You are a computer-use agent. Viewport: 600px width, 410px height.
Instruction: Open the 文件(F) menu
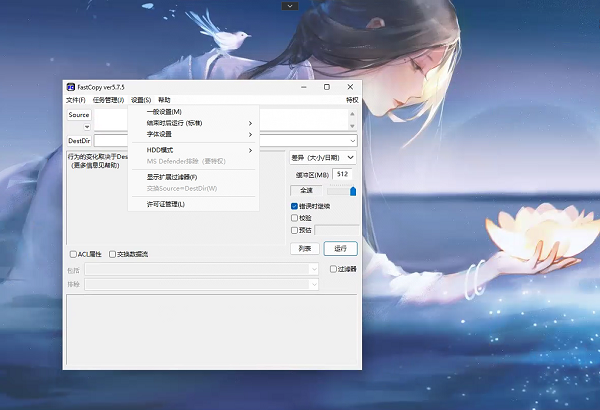[75, 100]
